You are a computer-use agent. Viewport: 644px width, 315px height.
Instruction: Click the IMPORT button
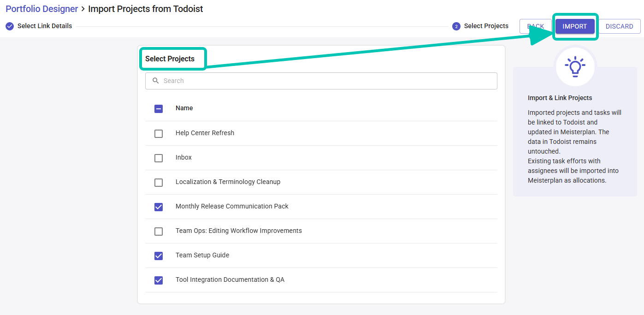tap(574, 26)
